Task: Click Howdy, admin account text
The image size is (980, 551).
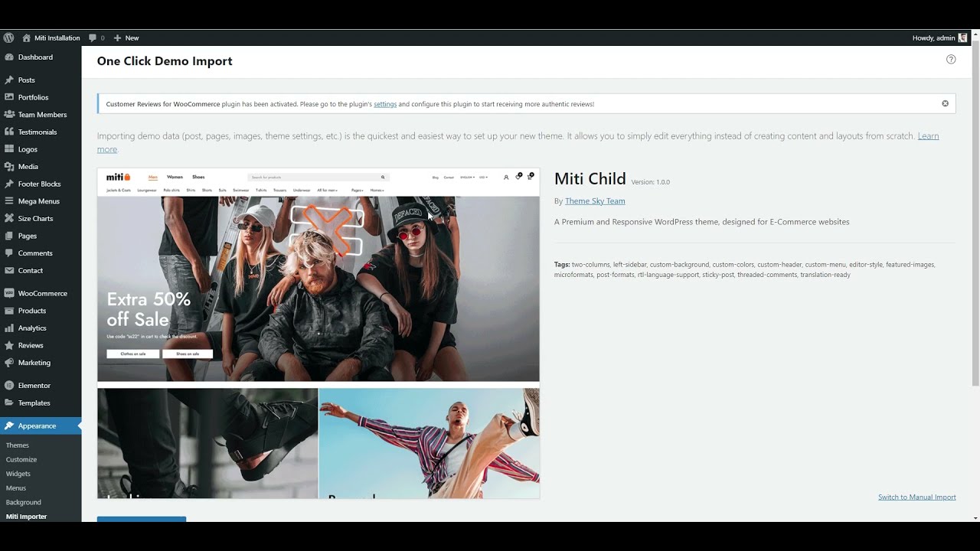Action: (x=933, y=37)
